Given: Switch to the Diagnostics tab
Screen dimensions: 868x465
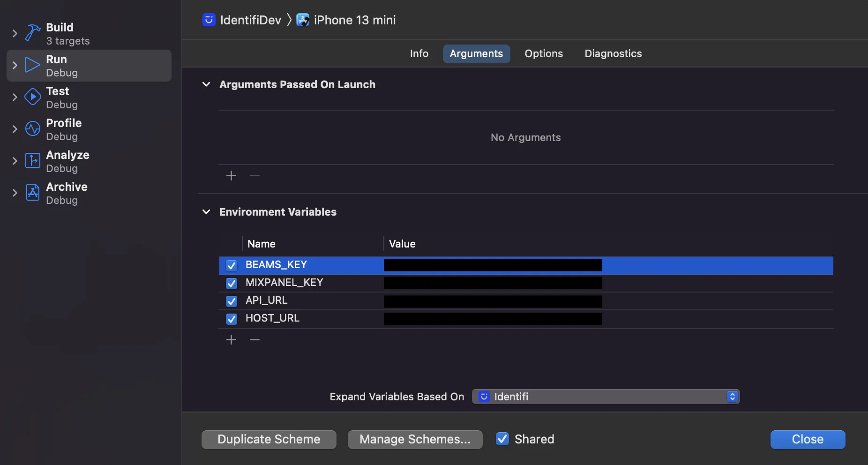Looking at the screenshot, I should (613, 53).
